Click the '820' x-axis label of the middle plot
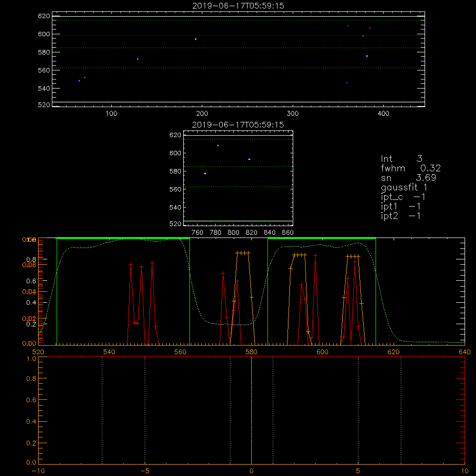This screenshot has height=476, width=476. pos(251,233)
